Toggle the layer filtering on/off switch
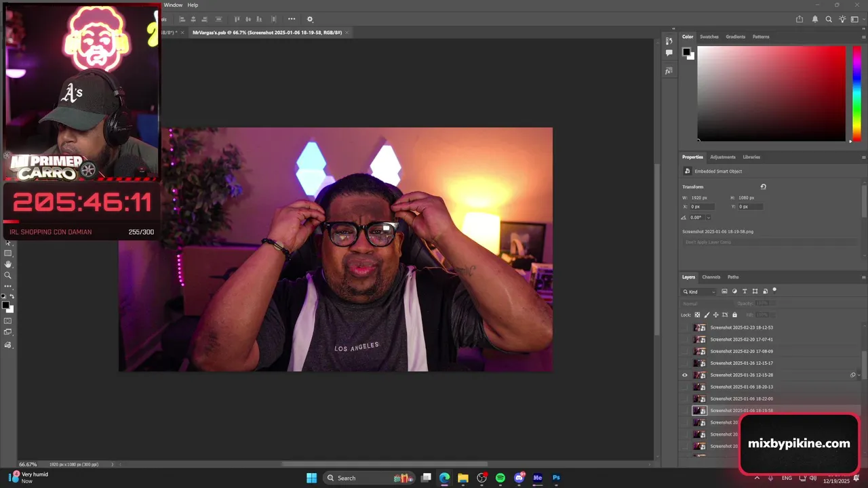The image size is (868, 488). (x=774, y=290)
